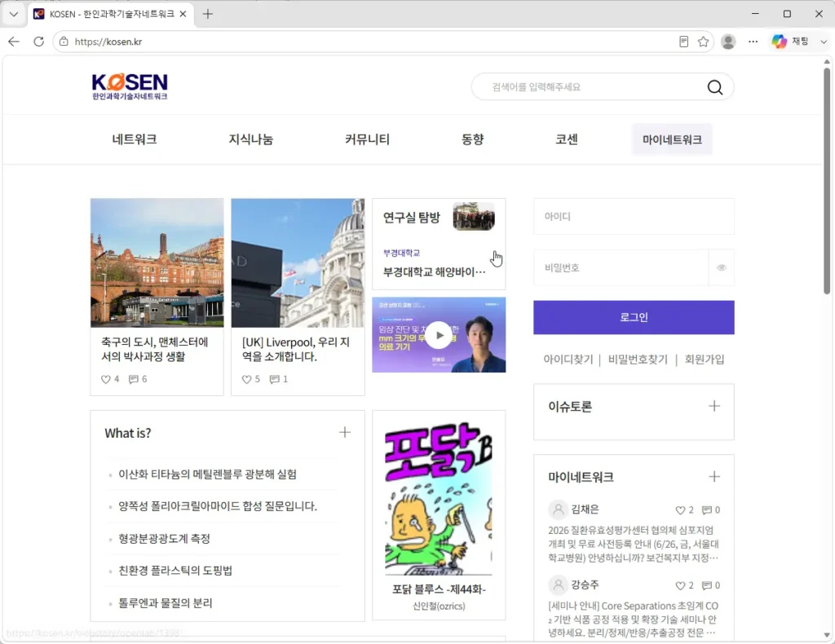Close the KOSEN browser tab
This screenshot has height=644, width=835.
point(183,15)
